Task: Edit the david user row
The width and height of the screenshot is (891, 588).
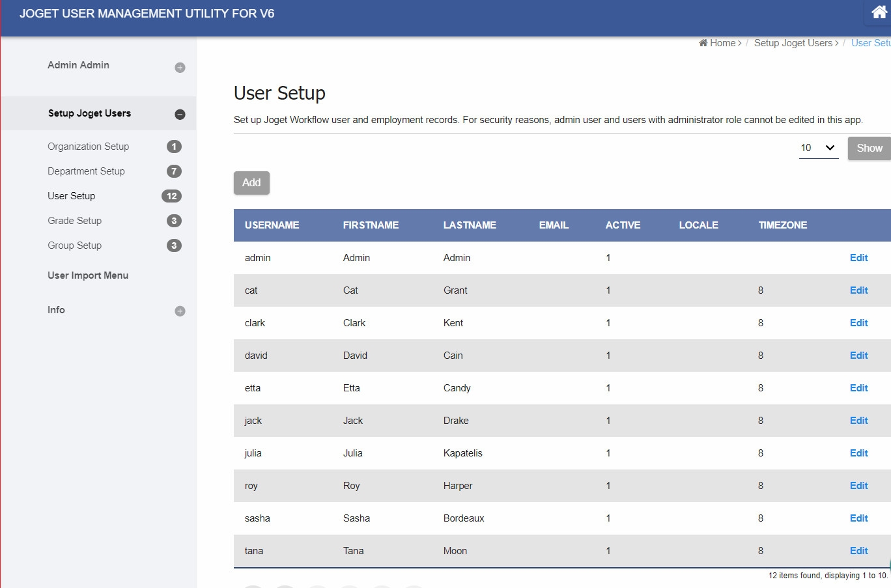Action: pos(858,356)
